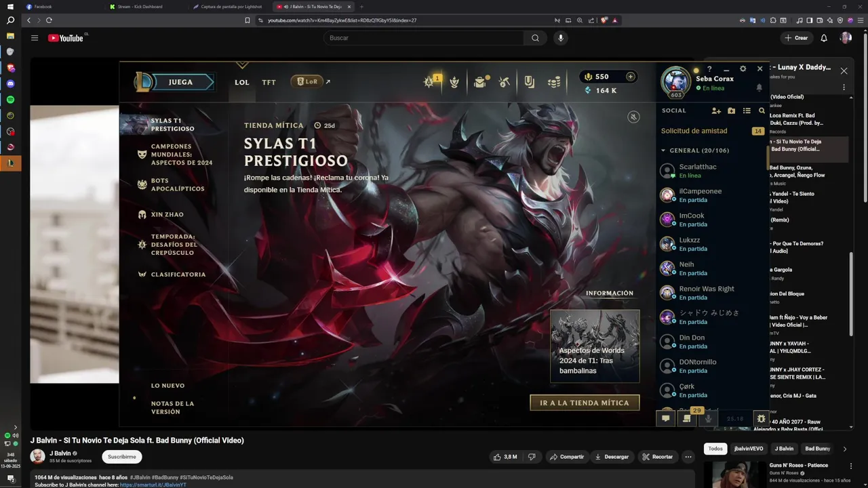Toggle the muted sound icon on Sylas banner

[633, 117]
